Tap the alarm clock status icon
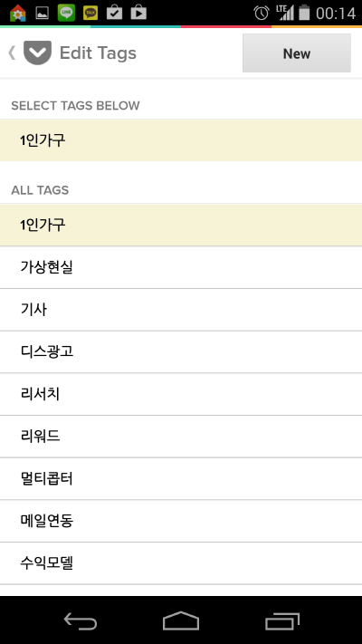Screen dimensions: 362x644 (262, 14)
